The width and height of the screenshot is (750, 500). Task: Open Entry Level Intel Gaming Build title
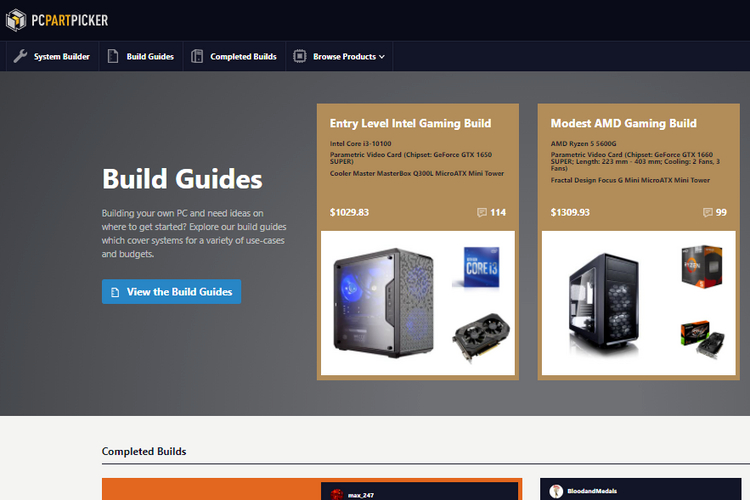tap(410, 123)
